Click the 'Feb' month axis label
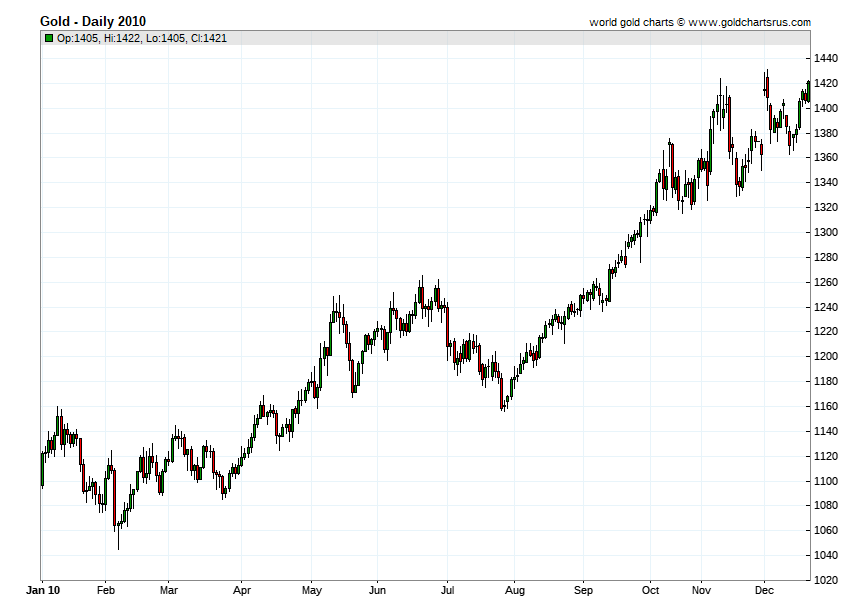The height and width of the screenshot is (616, 850). (x=108, y=591)
